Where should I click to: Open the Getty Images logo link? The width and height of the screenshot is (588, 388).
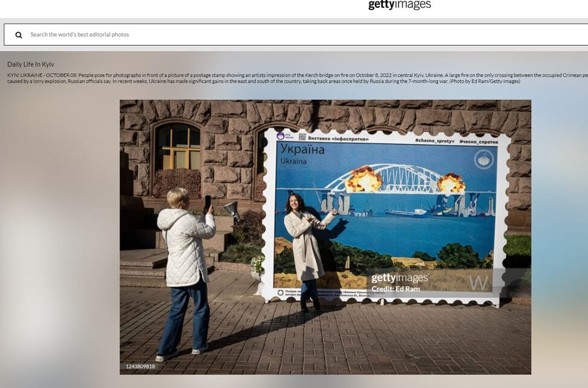(400, 5)
